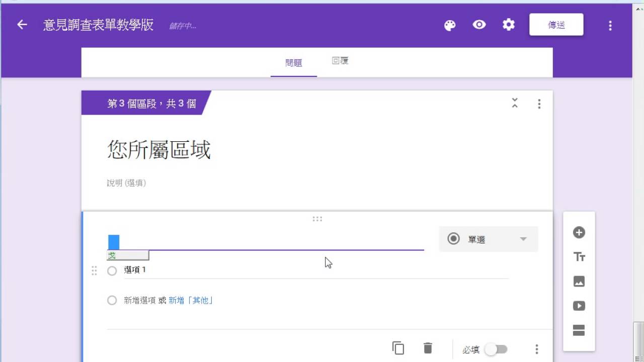Open section 3 more options menu
Image resolution: width=644 pixels, height=362 pixels.
539,104
